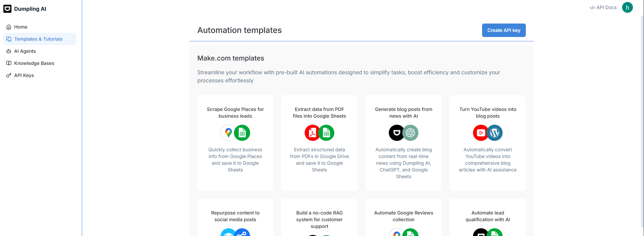This screenshot has width=644, height=236.
Task: Open Knowledge Bases section
Action: click(40, 63)
